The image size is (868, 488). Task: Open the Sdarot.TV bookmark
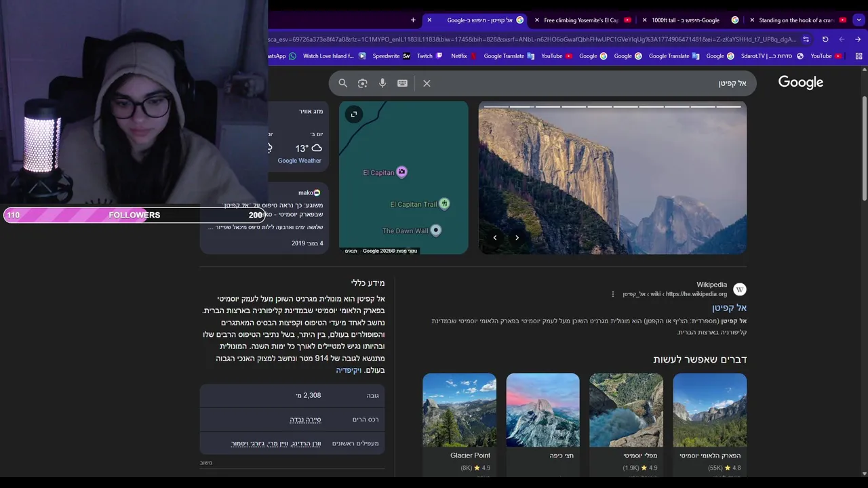(x=772, y=56)
